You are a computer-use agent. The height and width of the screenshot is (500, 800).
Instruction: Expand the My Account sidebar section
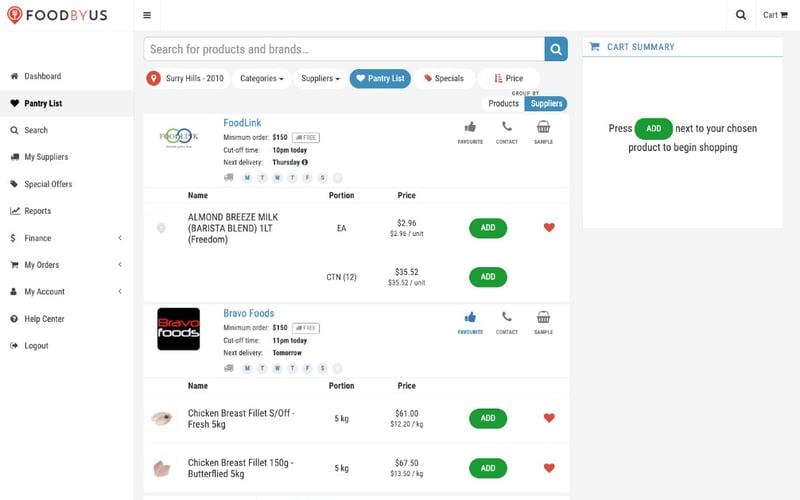[x=67, y=292]
